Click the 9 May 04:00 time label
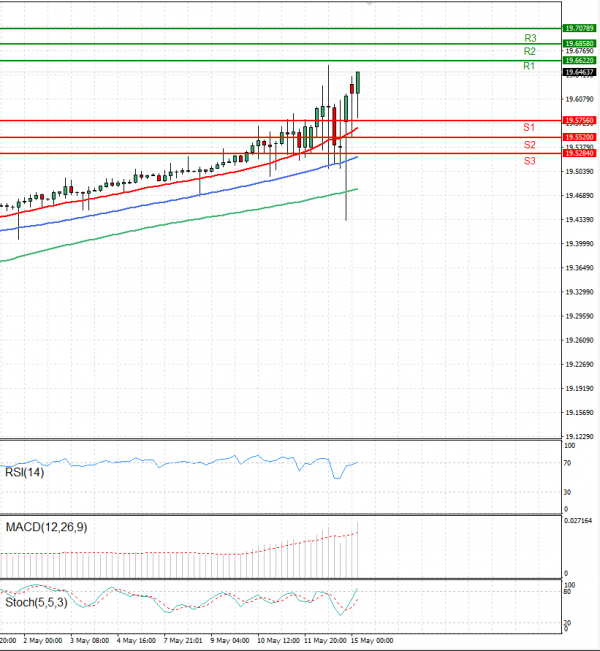Viewport: 600px width, 651px height. (230, 641)
